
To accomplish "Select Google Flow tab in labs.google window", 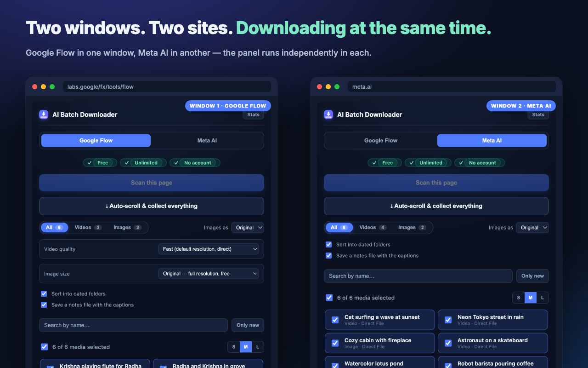I will click(96, 141).
